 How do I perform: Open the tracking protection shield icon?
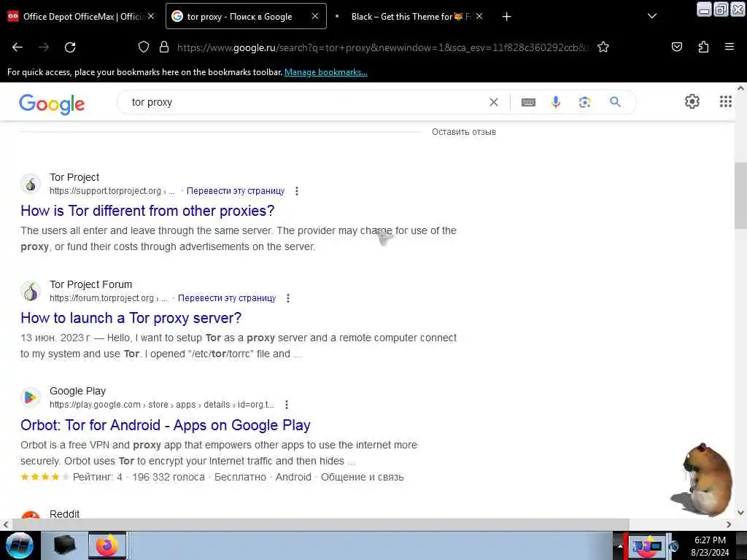tap(144, 47)
